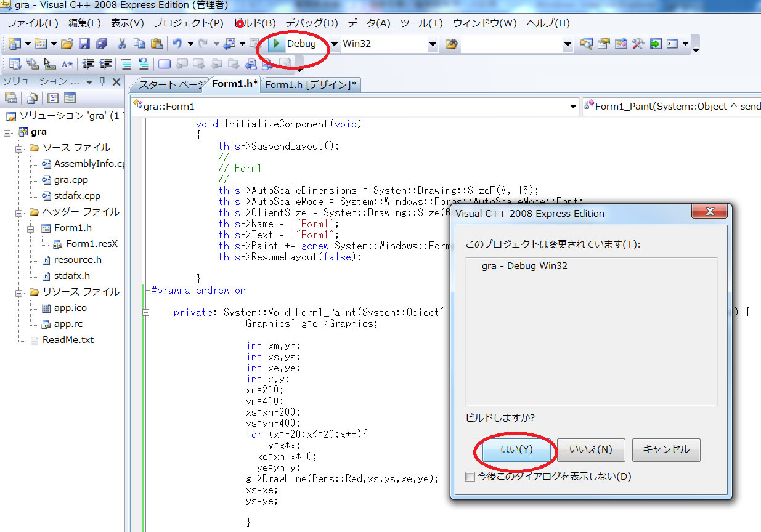
Task: Switch to the Form1.h [デザイン] tab
Action: [x=311, y=85]
